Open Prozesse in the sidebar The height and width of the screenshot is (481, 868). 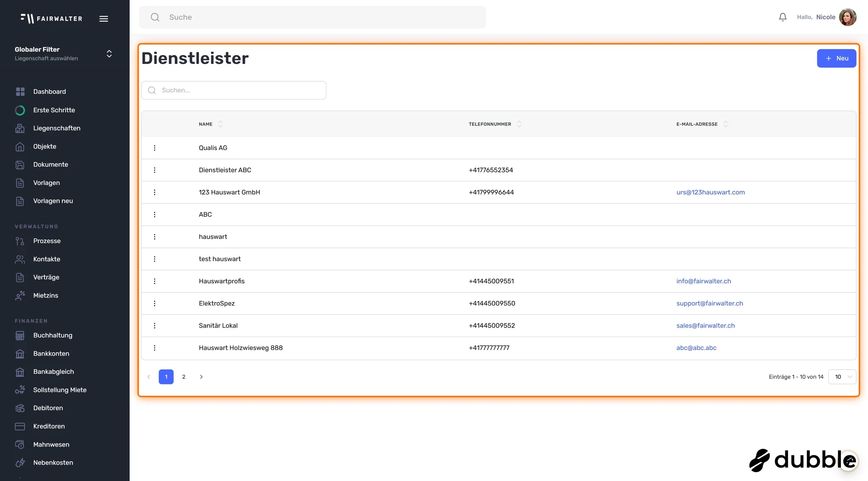(47, 241)
